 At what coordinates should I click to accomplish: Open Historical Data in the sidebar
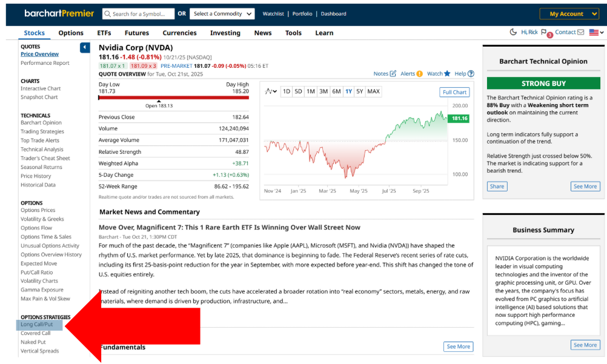coord(38,185)
